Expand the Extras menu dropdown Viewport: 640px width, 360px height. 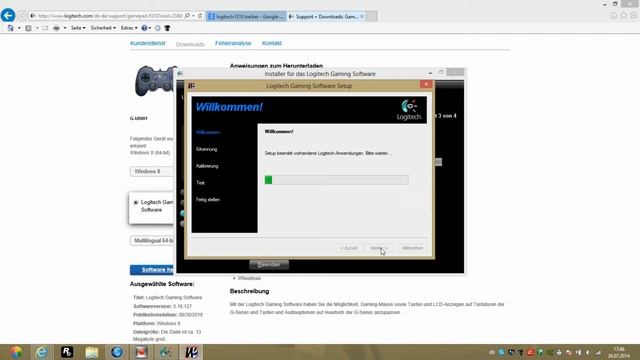click(x=129, y=28)
